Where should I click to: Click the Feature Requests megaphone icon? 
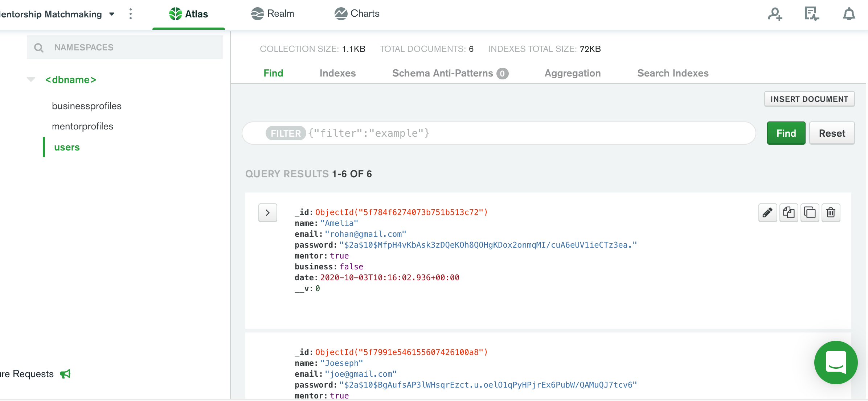coord(66,374)
